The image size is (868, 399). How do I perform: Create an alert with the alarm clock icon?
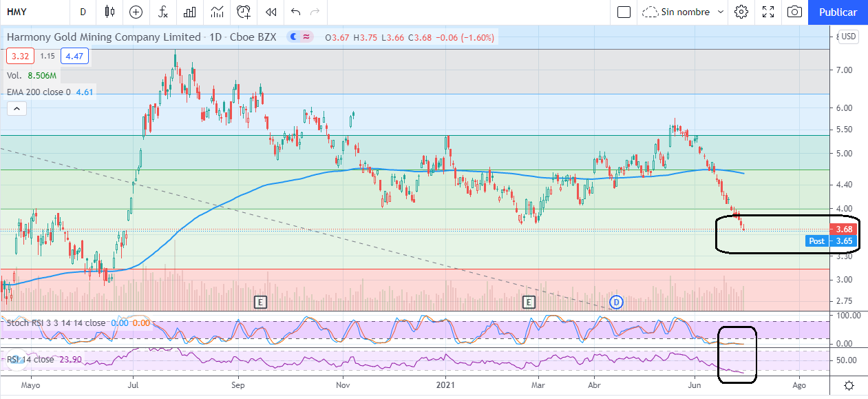coord(244,12)
